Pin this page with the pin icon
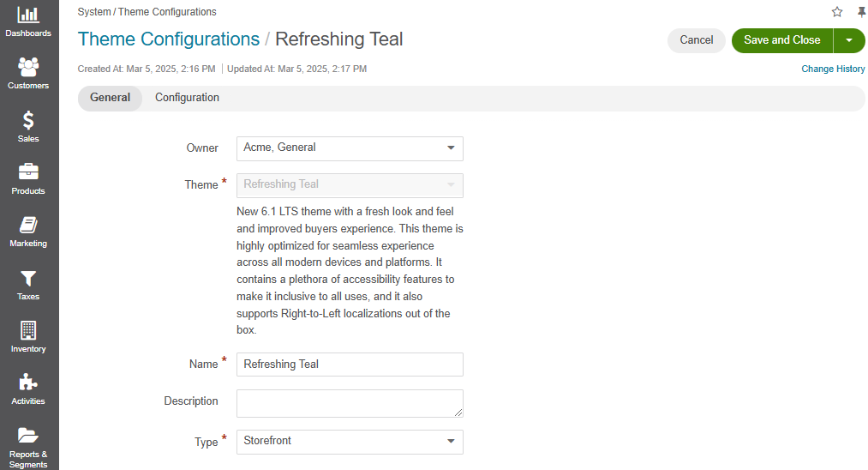This screenshot has height=470, width=868. [x=861, y=12]
